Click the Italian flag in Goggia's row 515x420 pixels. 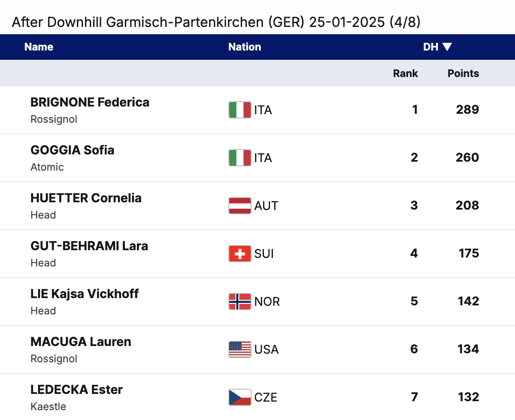pos(240,158)
